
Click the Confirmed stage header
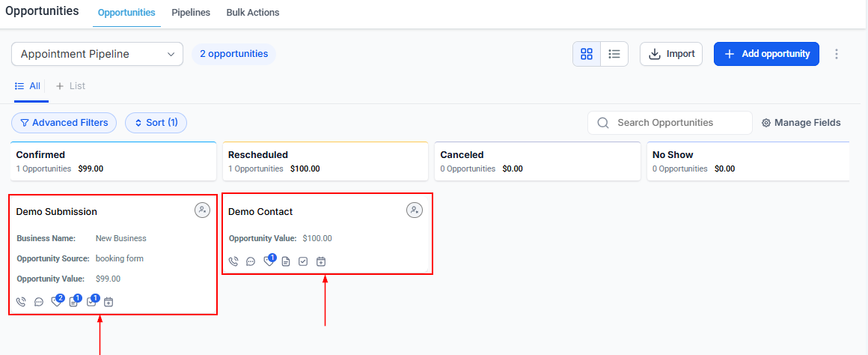pos(113,161)
